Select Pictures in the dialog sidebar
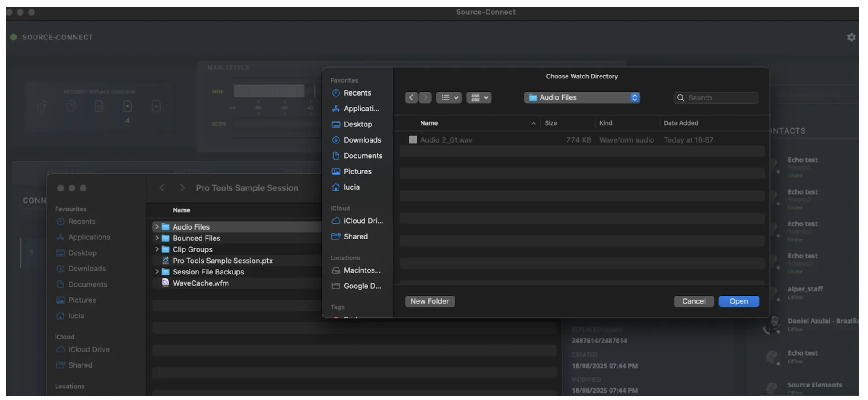The height and width of the screenshot is (400, 868). 352,171
